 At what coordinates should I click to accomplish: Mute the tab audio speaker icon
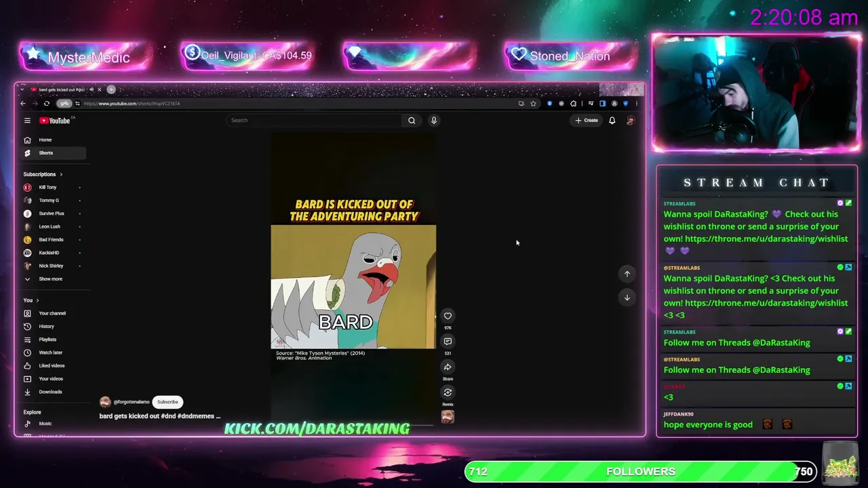[92, 89]
